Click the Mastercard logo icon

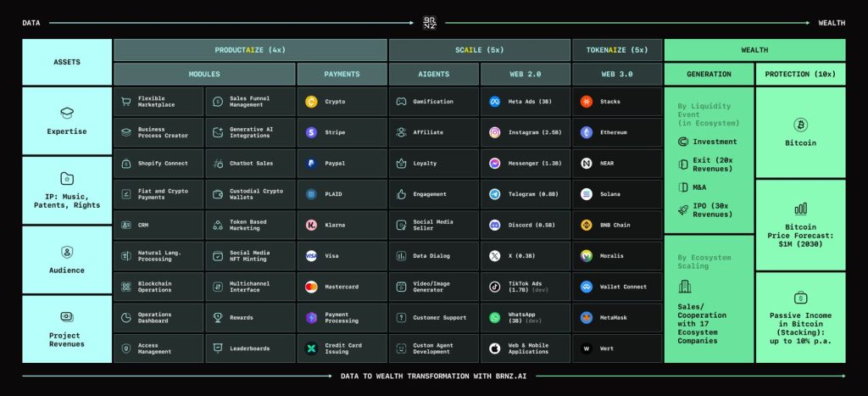312,287
